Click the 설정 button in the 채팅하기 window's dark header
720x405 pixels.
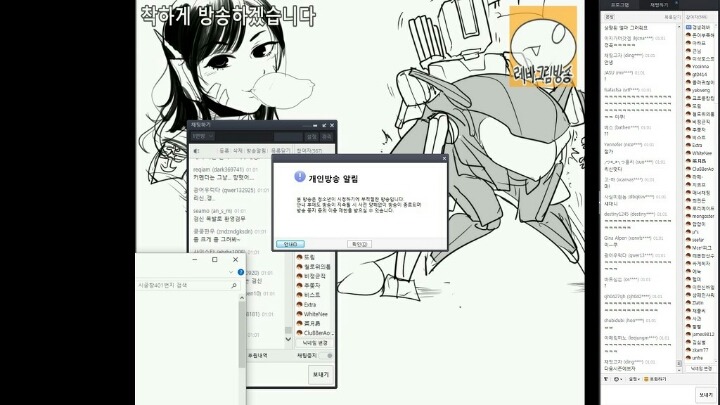tap(312, 136)
